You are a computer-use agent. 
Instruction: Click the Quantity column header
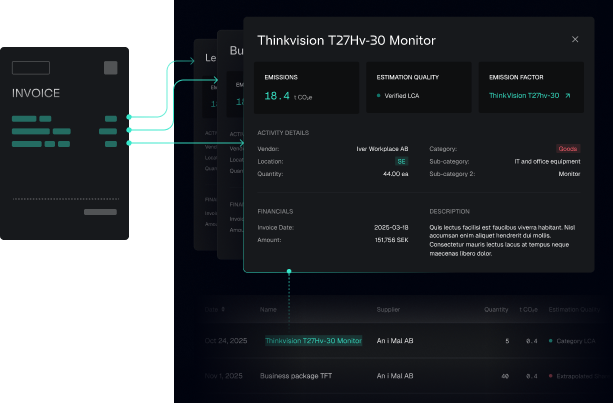point(496,309)
